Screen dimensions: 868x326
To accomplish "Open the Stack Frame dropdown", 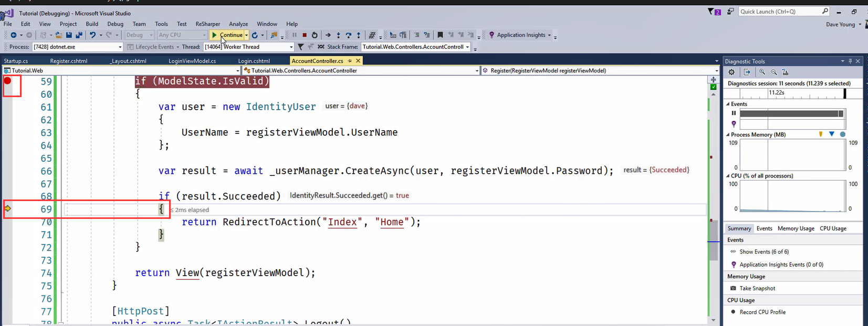I will pyautogui.click(x=467, y=47).
